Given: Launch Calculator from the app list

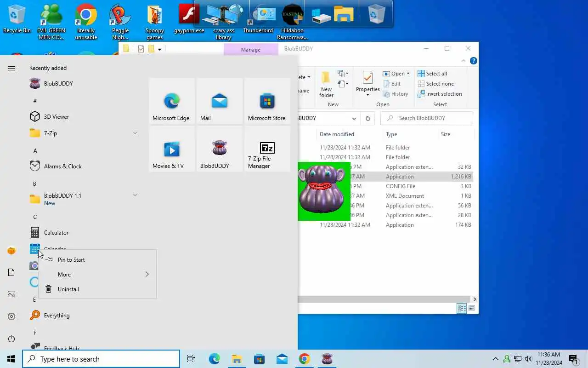Looking at the screenshot, I should [x=84, y=232].
